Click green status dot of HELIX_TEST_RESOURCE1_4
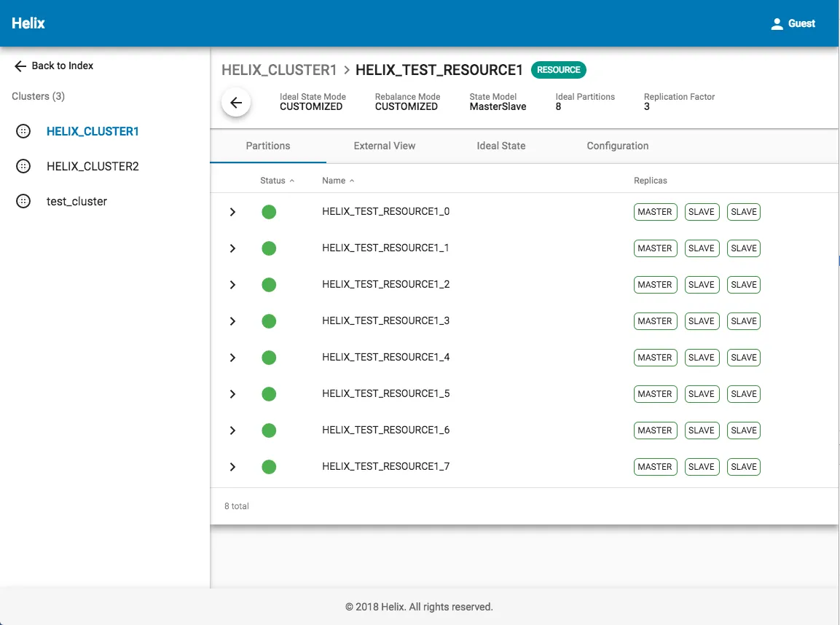Image resolution: width=840 pixels, height=625 pixels. [269, 358]
